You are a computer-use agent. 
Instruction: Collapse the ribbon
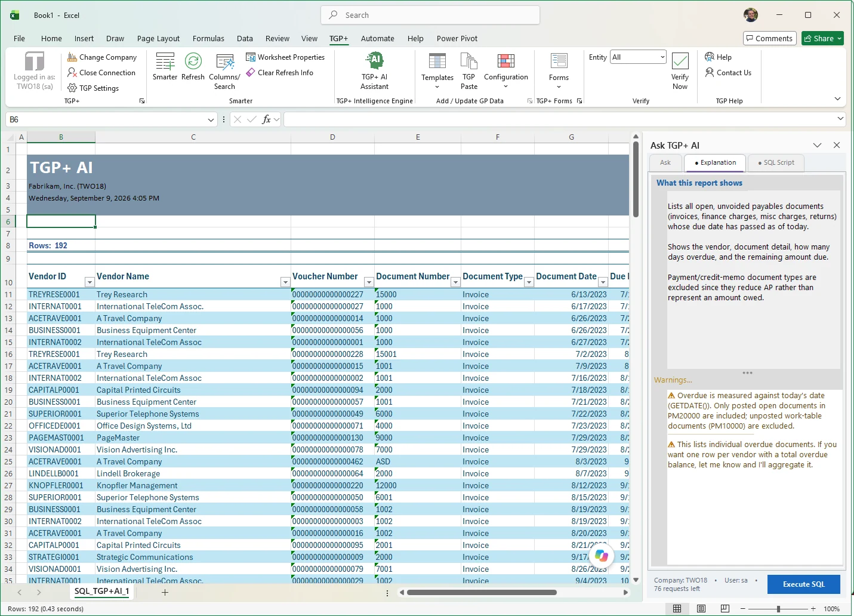(x=837, y=99)
